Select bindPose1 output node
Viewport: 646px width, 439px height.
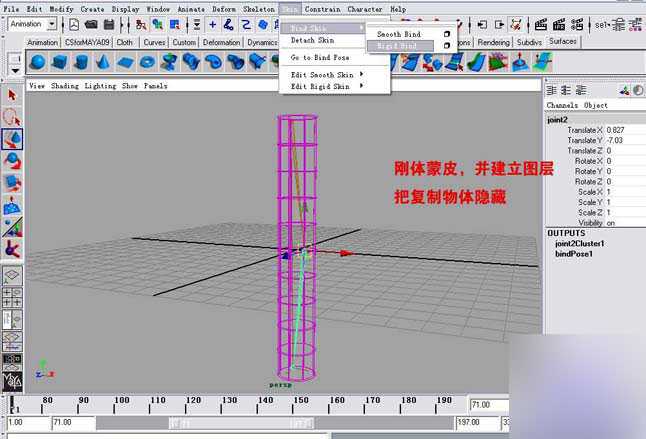coord(574,254)
